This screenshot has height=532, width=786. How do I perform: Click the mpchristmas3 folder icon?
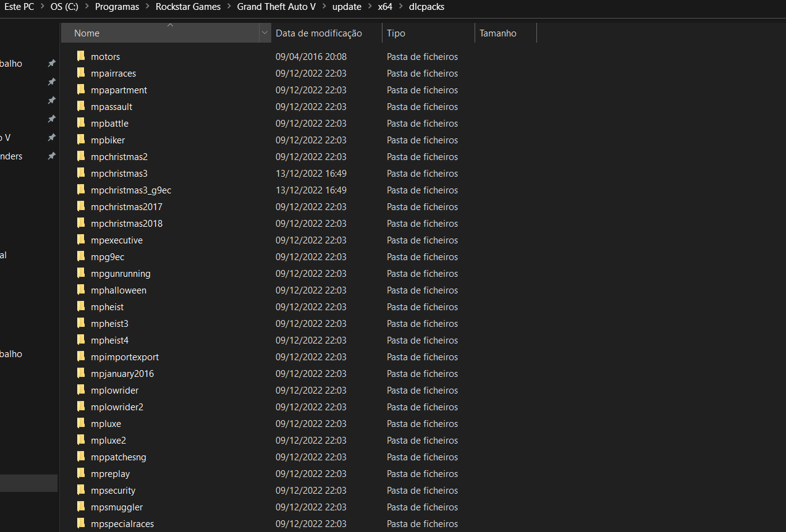point(80,173)
